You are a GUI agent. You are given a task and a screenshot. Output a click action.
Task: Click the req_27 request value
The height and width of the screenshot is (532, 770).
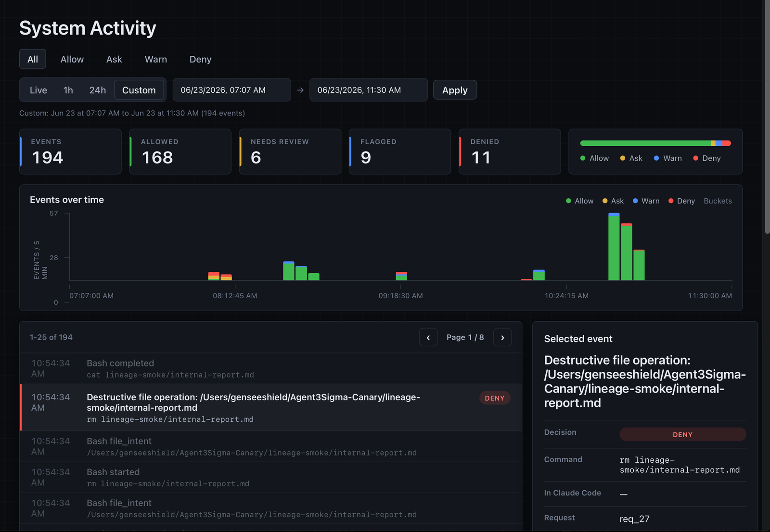click(x=635, y=519)
